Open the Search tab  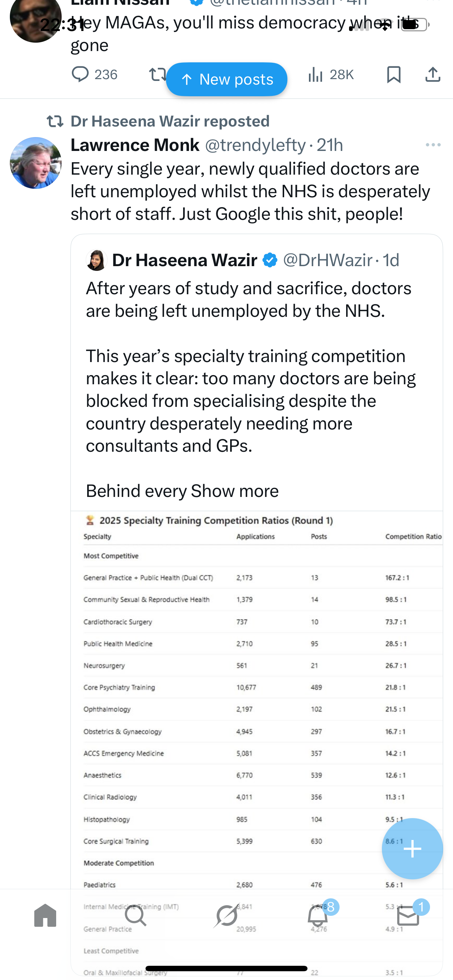pos(136,915)
